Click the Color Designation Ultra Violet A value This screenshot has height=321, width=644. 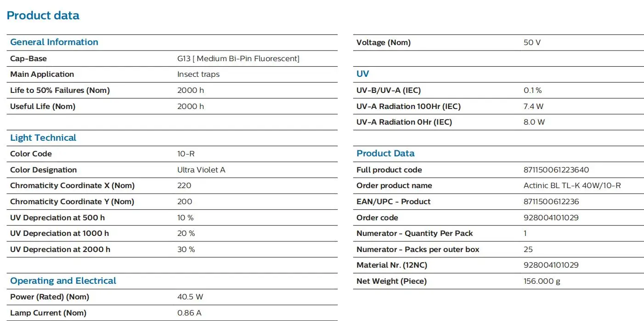tap(201, 170)
